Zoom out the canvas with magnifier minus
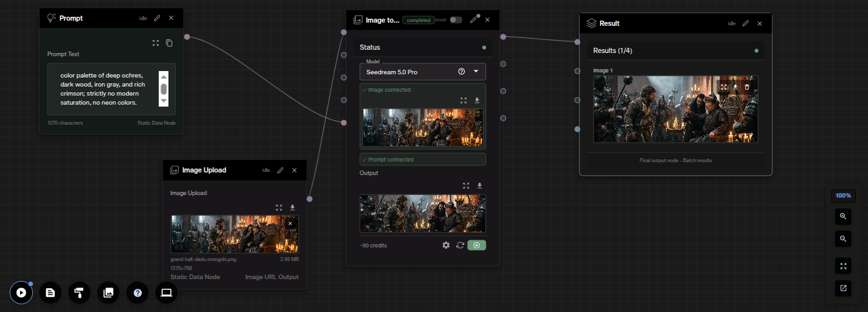The height and width of the screenshot is (312, 868). [843, 238]
